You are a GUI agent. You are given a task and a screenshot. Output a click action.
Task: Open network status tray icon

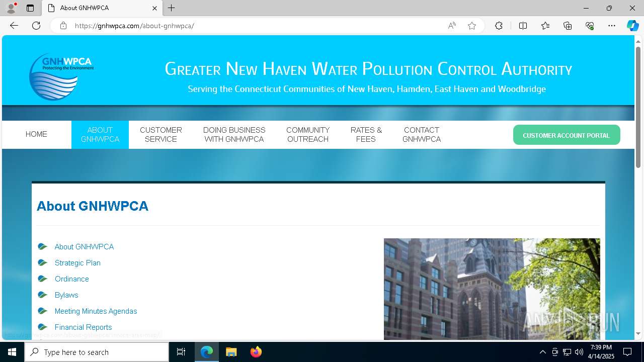(x=567, y=352)
